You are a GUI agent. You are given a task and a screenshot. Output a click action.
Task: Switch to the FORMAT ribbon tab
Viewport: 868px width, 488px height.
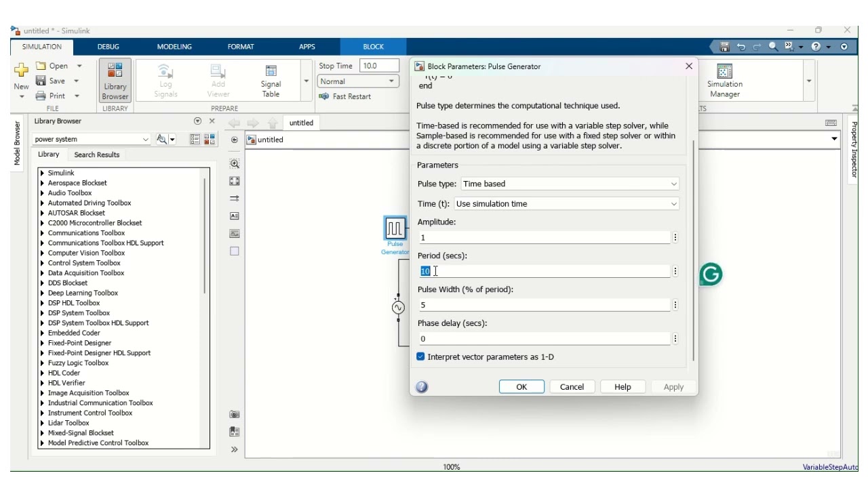(x=241, y=47)
